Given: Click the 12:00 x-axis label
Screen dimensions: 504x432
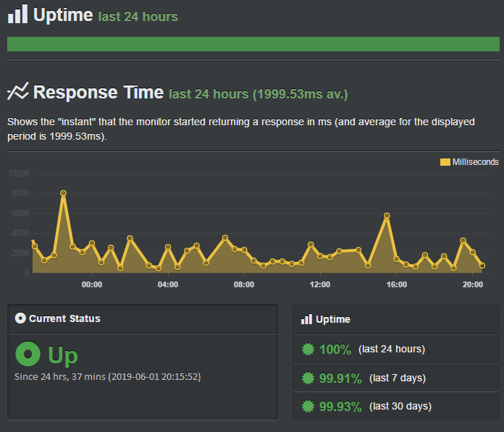Looking at the screenshot, I should (320, 284).
